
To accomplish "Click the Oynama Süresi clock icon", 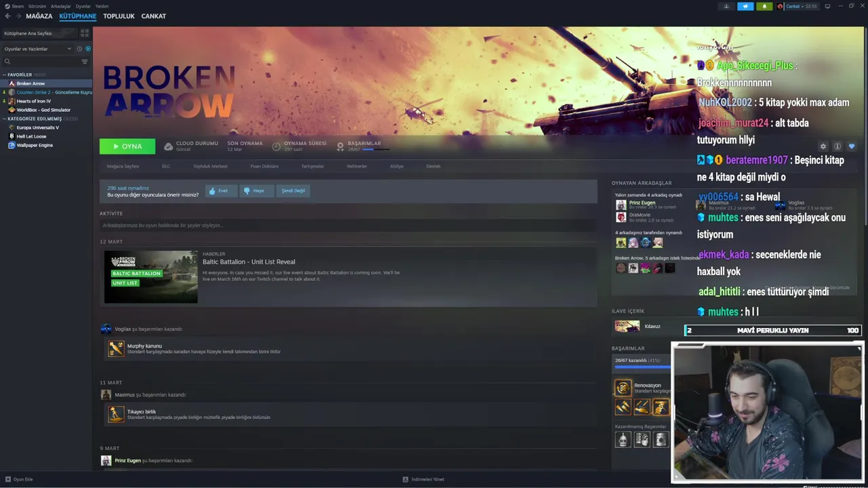I will point(276,146).
